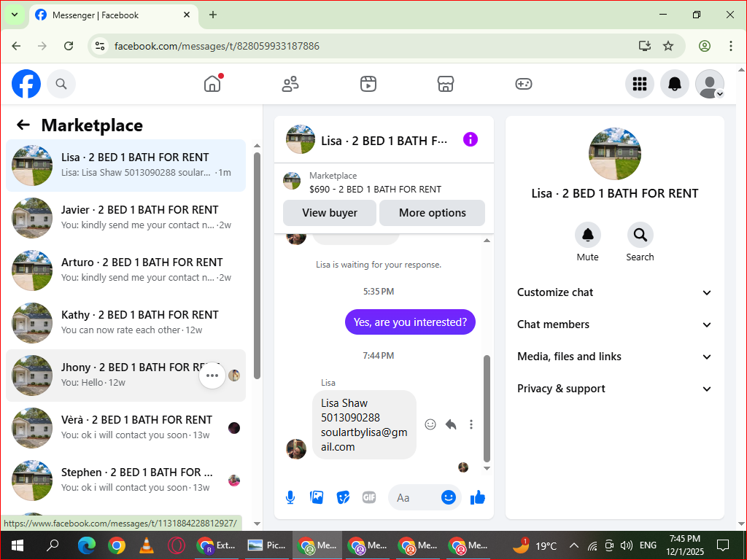Open the Notifications bell icon

tap(674, 84)
